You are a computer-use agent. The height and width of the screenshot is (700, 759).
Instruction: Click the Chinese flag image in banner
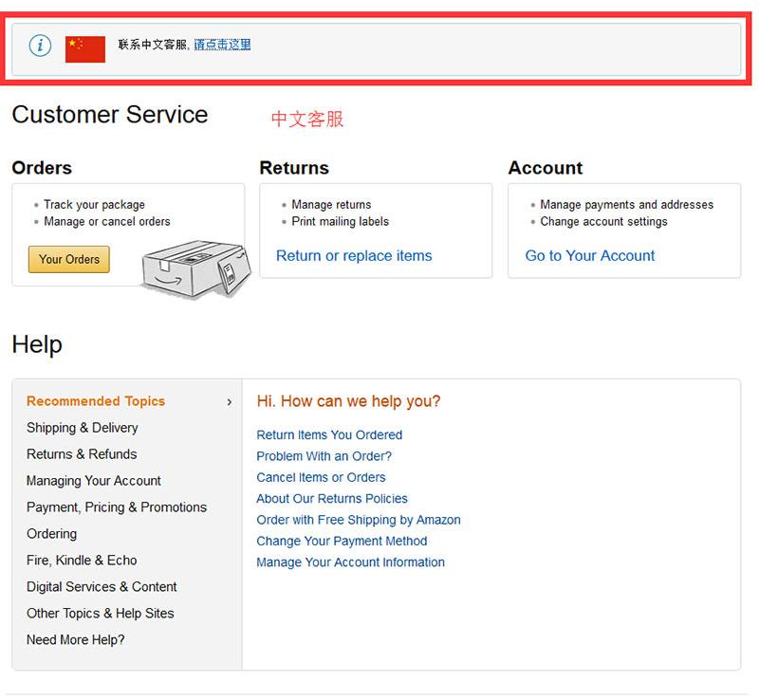pos(85,49)
